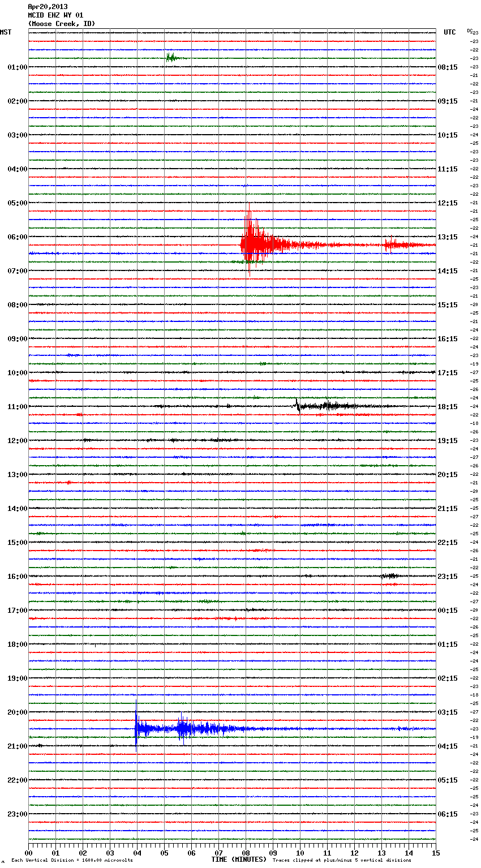Select the 09:00 MST time label
Screen dimensions: 481x868
17,339
